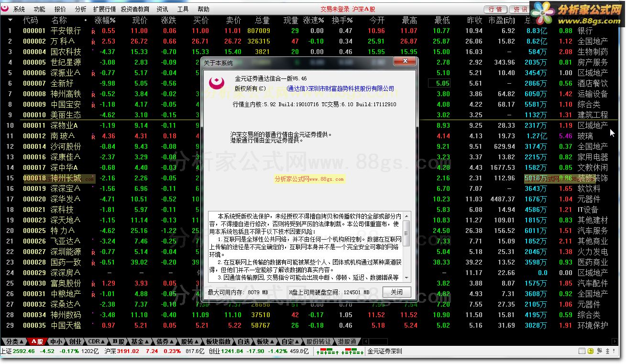Viewport: 626px width, 364px height.
Task: Open the 工具 menu
Action: pos(183,9)
